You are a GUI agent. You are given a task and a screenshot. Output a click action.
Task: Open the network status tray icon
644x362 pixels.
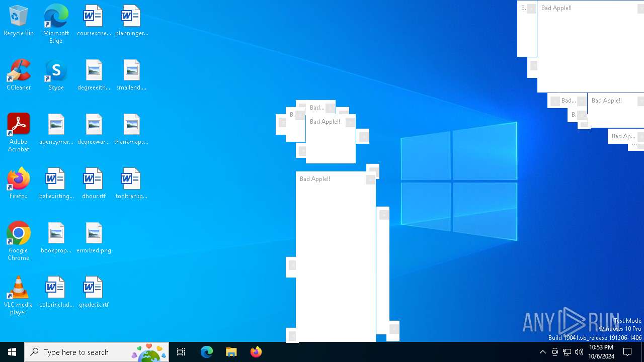[567, 352]
